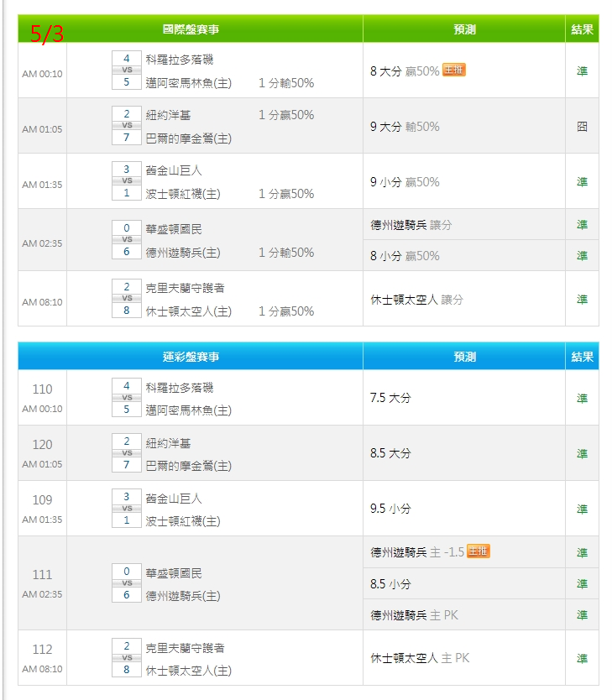Screen dimensions: 612x700
Task: Select the 運彩盤賽事 blue header
Action: click(x=191, y=357)
